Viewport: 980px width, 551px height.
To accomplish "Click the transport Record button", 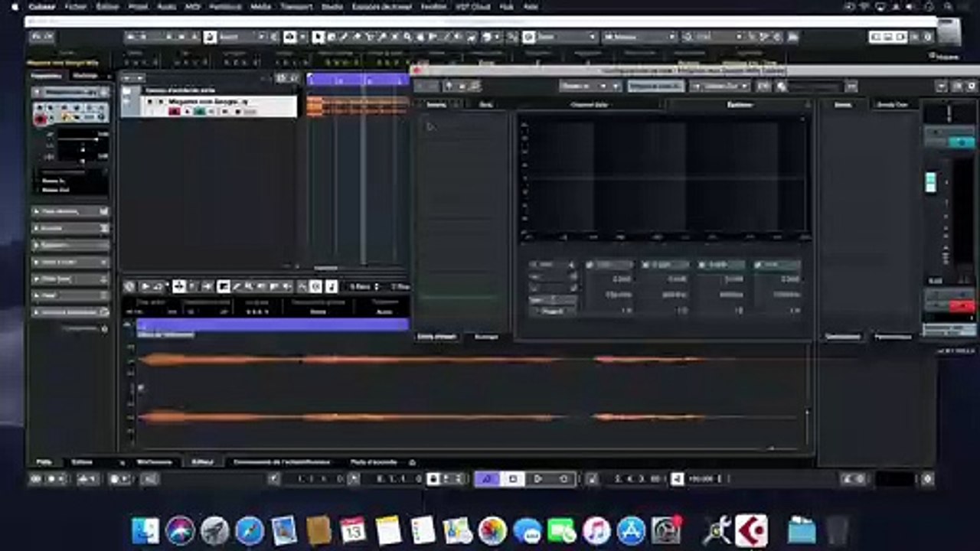I will click(563, 479).
